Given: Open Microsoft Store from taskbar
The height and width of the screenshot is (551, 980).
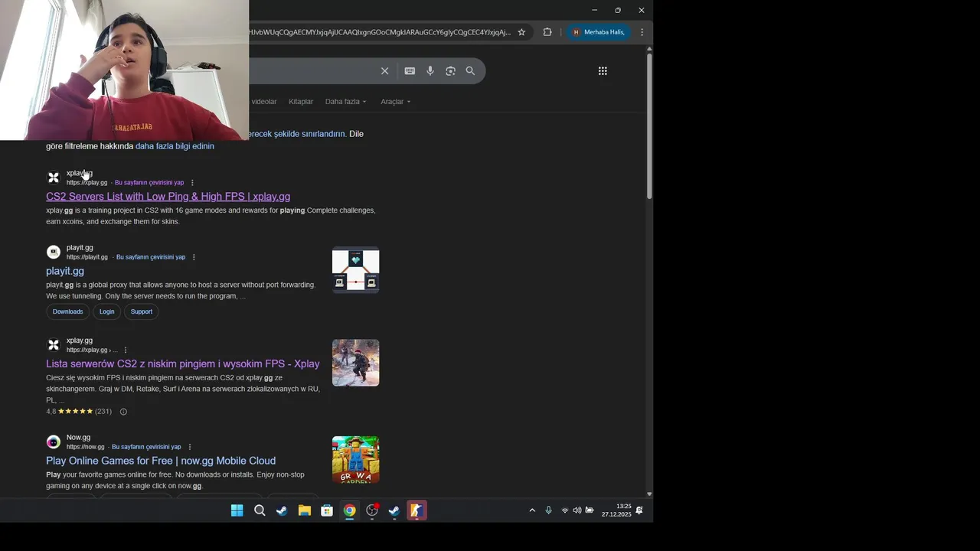Looking at the screenshot, I should pyautogui.click(x=327, y=510).
